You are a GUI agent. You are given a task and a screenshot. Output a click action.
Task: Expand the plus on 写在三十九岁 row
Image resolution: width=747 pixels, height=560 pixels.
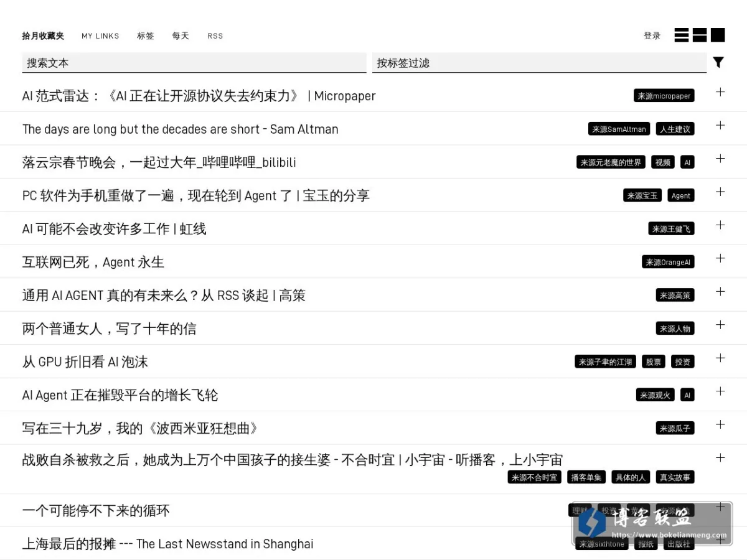720,424
